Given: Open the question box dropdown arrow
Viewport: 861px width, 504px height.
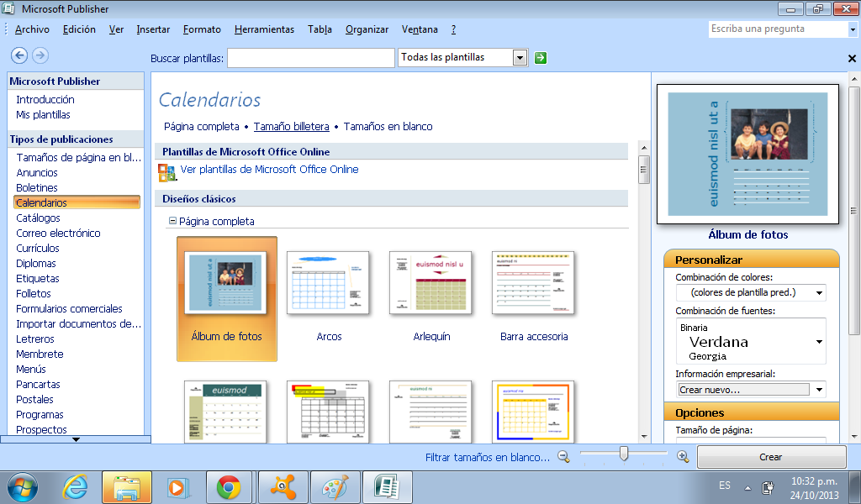Looking at the screenshot, I should [x=853, y=29].
